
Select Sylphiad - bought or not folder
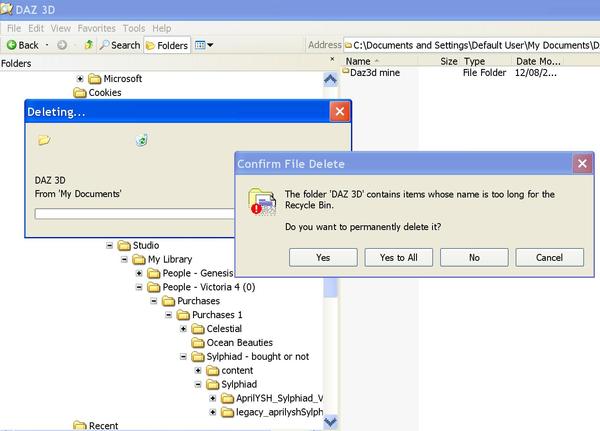(250, 357)
